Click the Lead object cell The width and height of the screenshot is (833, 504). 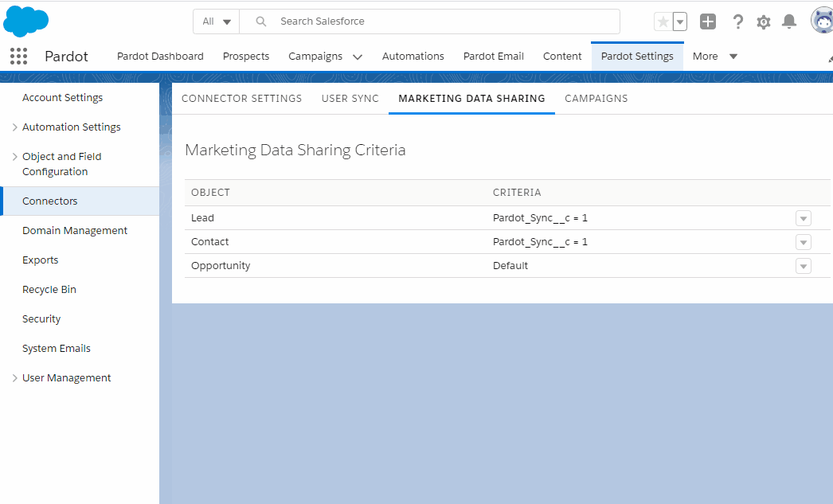tap(202, 218)
